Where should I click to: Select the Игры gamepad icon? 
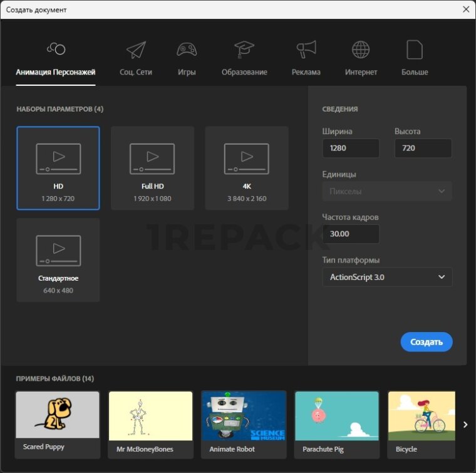coord(187,50)
